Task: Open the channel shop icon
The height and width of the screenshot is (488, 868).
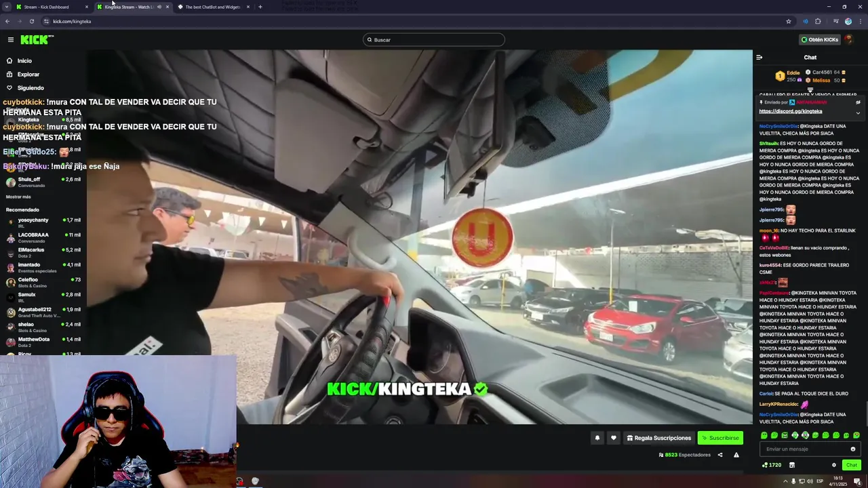Action: coord(791,465)
